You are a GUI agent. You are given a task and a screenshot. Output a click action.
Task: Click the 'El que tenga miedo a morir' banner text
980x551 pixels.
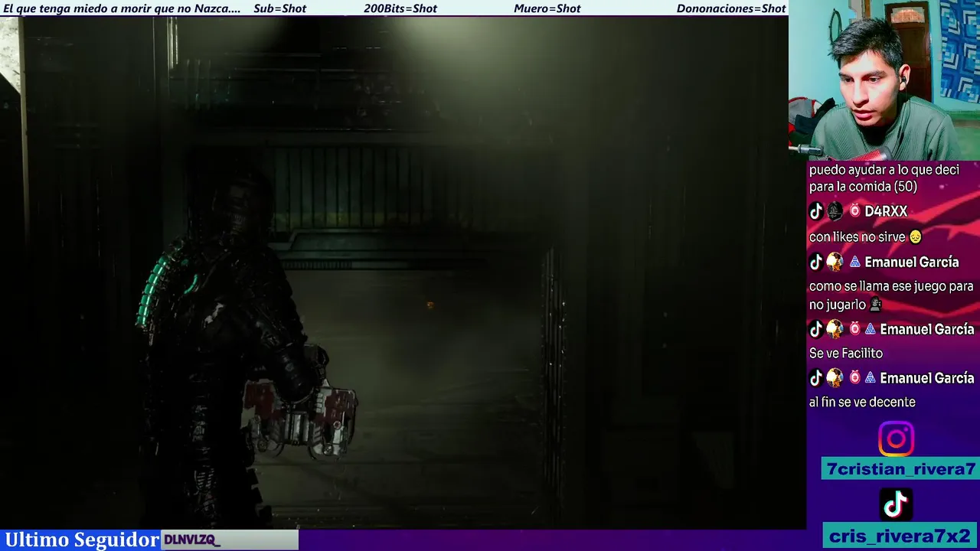[122, 8]
